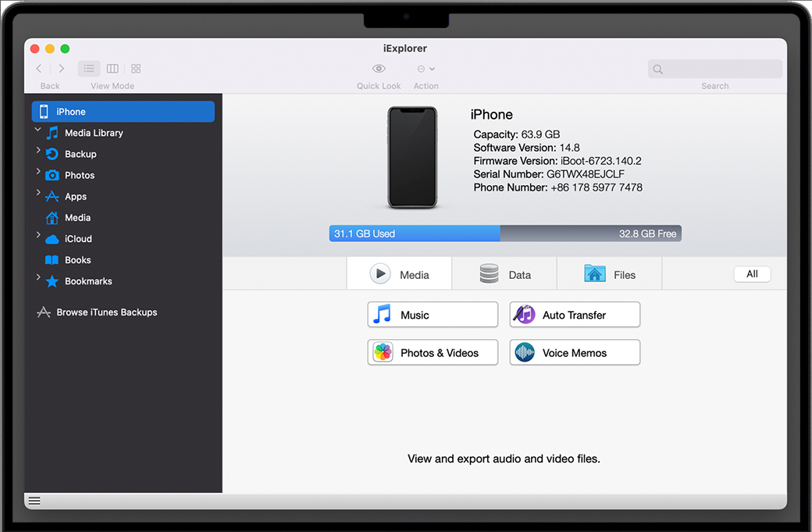Click the Media Library music note icon
Image resolution: width=812 pixels, height=532 pixels.
pos(52,133)
